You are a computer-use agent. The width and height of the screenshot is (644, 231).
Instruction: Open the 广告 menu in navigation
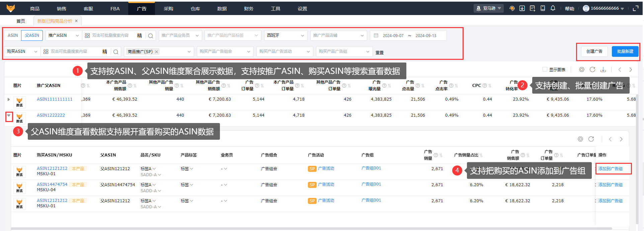tap(142, 9)
